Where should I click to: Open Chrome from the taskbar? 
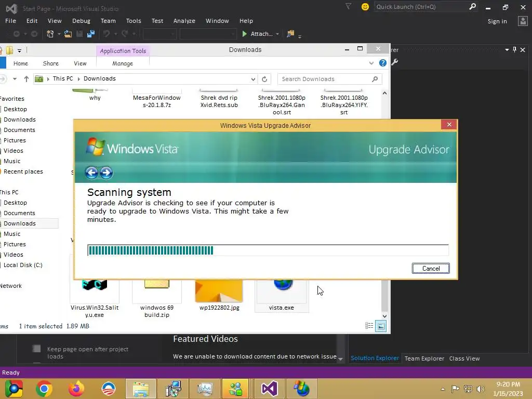tap(44, 389)
